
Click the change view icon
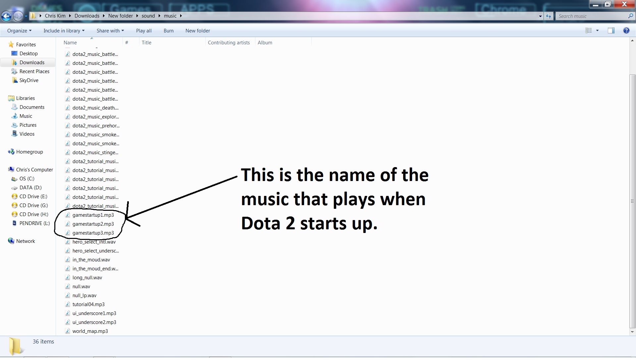pyautogui.click(x=589, y=30)
